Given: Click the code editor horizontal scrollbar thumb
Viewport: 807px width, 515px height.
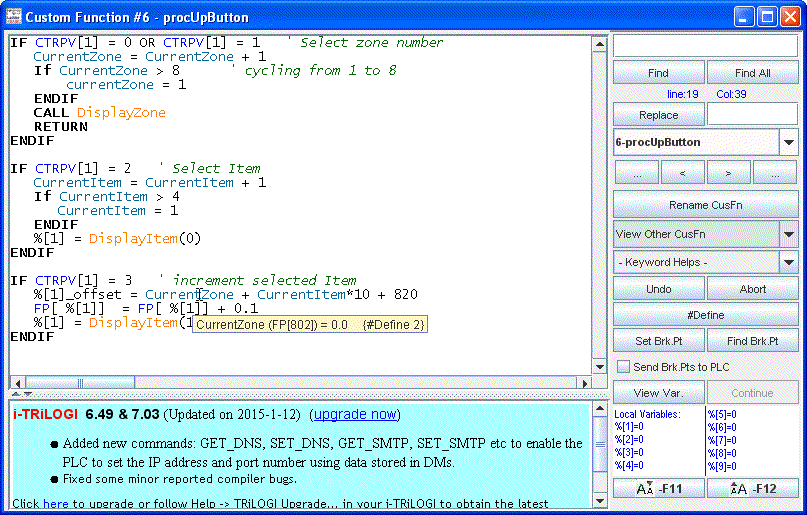Looking at the screenshot, I should pos(79,383).
